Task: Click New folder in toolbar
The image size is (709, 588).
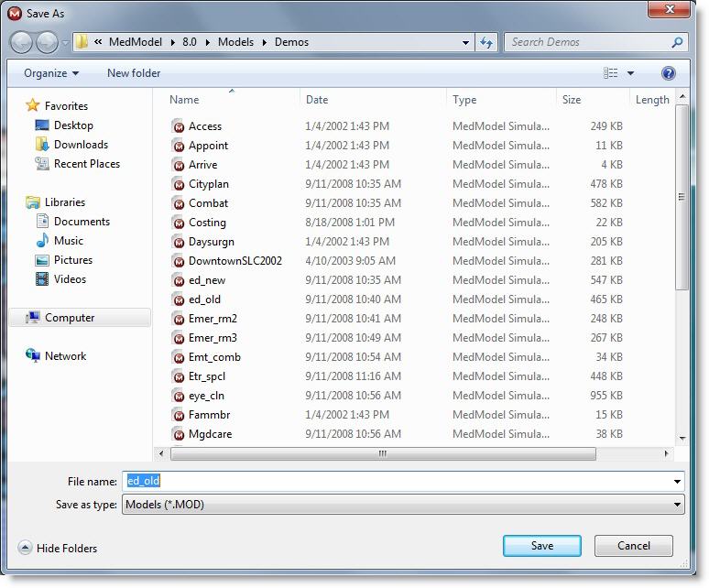Action: 134,73
